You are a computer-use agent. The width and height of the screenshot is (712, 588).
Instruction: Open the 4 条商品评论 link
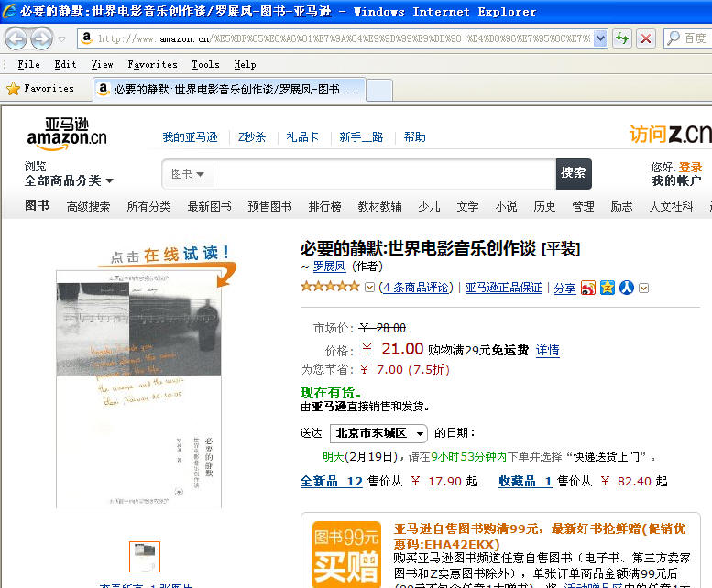click(416, 288)
